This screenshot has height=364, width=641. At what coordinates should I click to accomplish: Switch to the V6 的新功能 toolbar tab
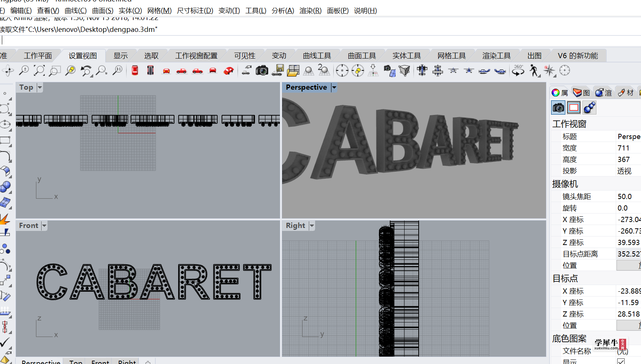coord(578,56)
